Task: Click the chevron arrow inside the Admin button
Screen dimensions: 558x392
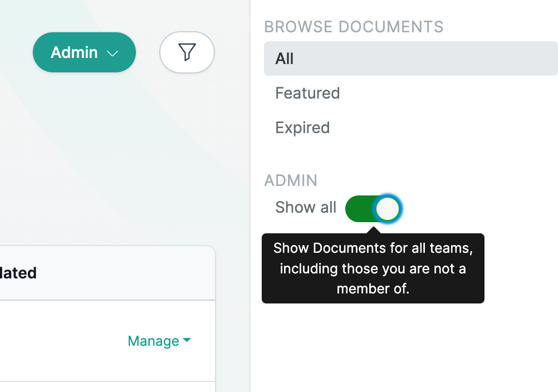Action: tap(113, 53)
